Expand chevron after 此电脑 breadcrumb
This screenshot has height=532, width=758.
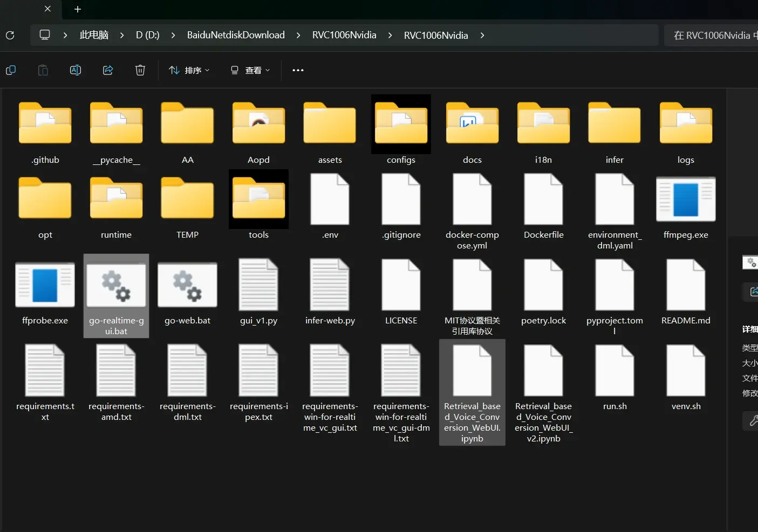(x=122, y=35)
